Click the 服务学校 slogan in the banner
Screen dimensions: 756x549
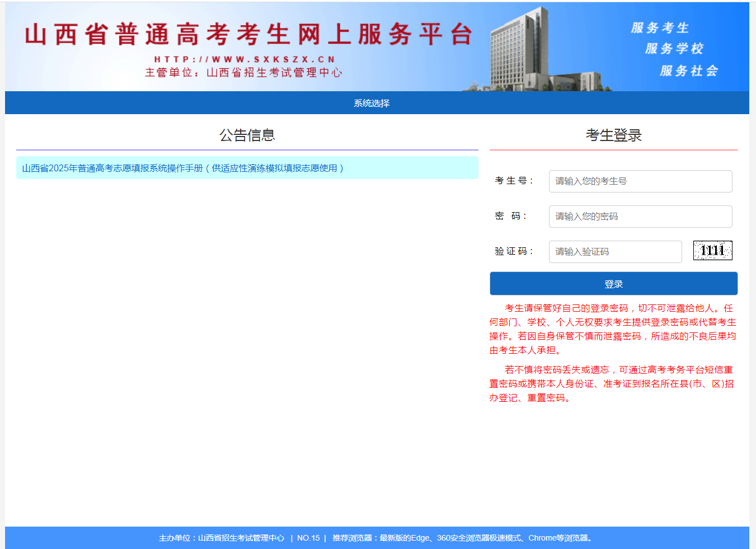coord(674,49)
